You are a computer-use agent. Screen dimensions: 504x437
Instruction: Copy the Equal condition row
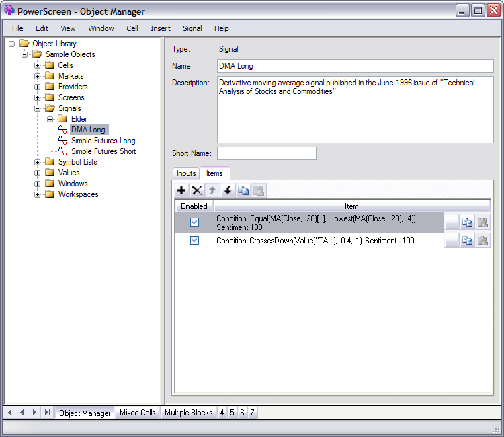click(x=467, y=223)
